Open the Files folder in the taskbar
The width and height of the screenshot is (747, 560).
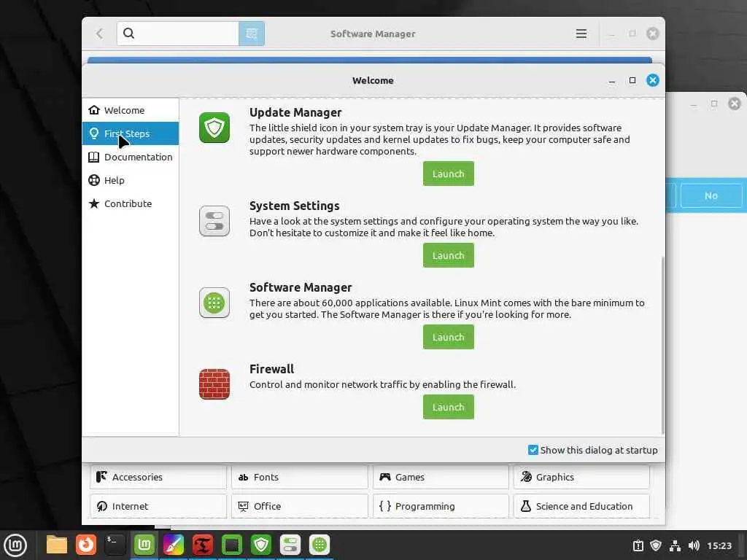click(57, 545)
